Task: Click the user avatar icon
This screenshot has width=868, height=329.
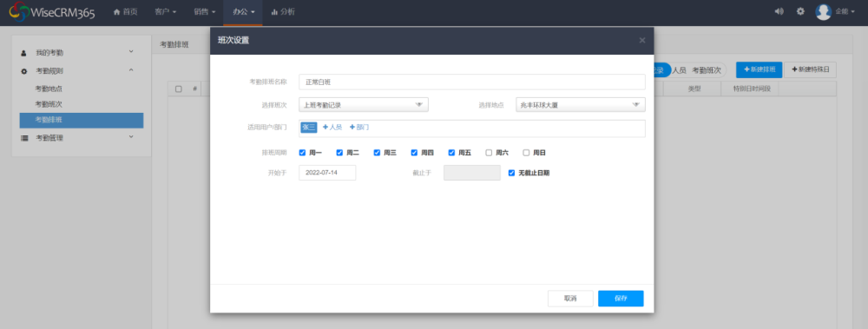Action: coord(824,11)
